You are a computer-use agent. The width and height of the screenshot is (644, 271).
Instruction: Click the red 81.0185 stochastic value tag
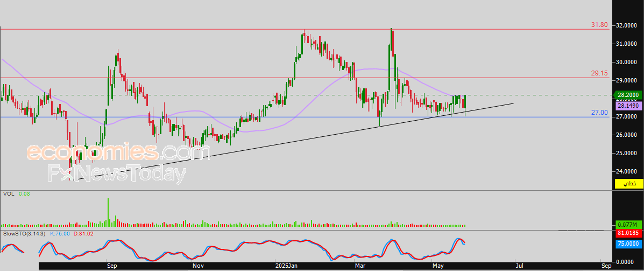629,233
